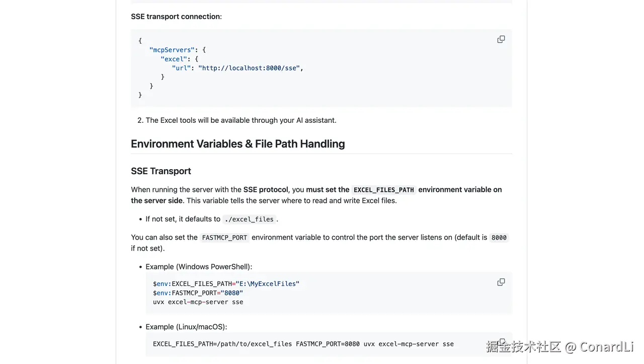644x364 pixels.
Task: Copy the Linux/macOS example command
Action: [x=501, y=342]
